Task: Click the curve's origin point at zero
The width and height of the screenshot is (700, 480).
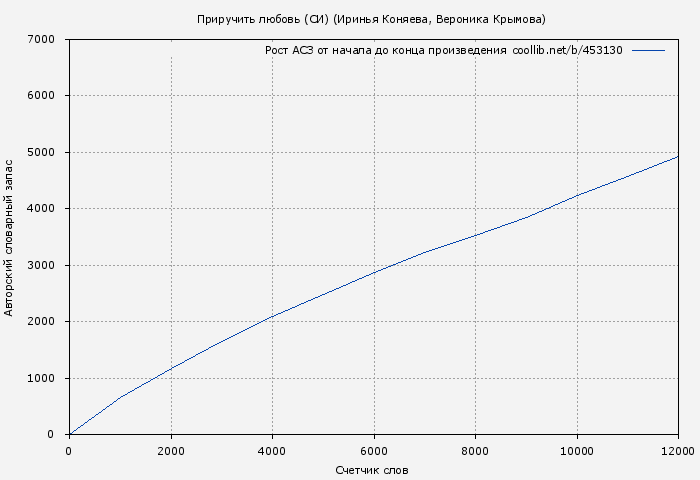Action: pos(69,434)
